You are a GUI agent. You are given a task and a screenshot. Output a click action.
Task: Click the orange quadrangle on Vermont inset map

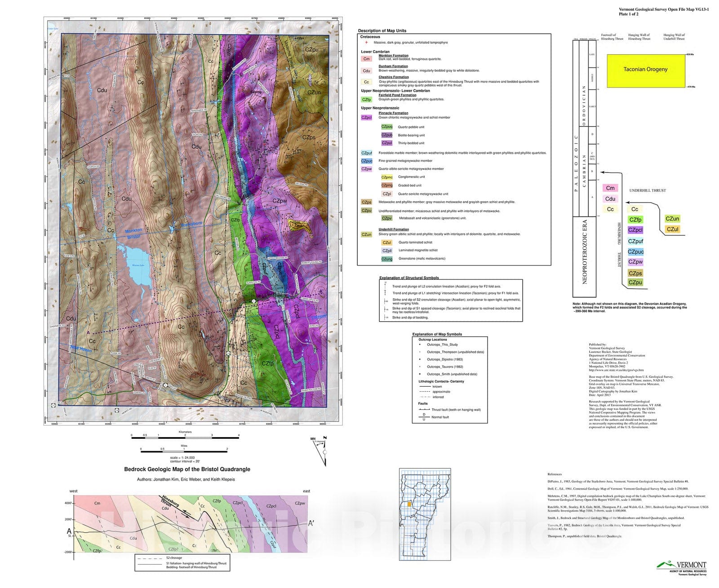(x=409, y=504)
